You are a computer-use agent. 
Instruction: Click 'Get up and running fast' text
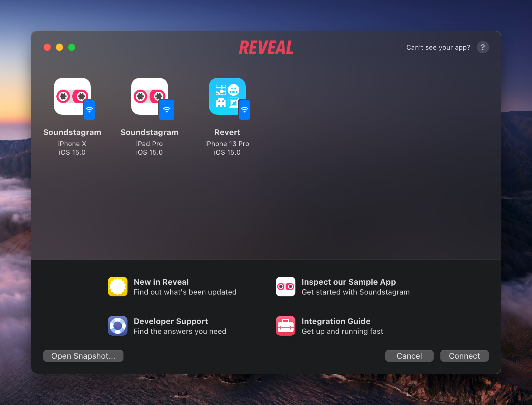(x=342, y=331)
